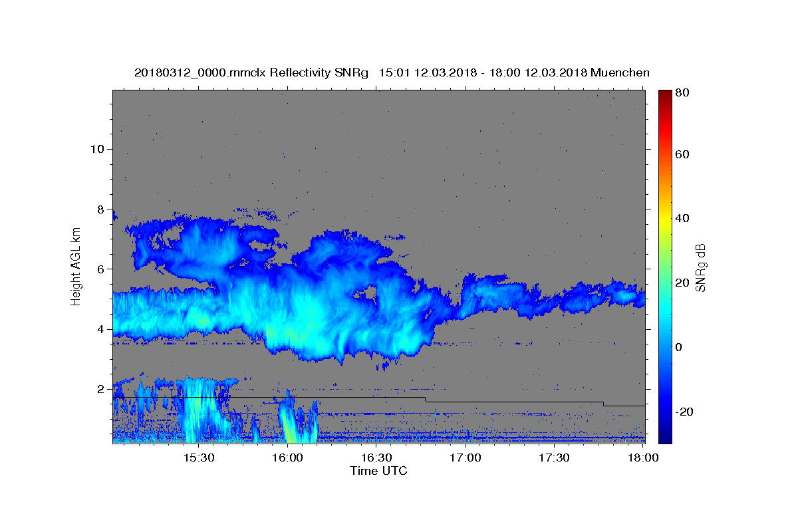
Task: Click the 15:30 time tick label
Action: coord(198,458)
